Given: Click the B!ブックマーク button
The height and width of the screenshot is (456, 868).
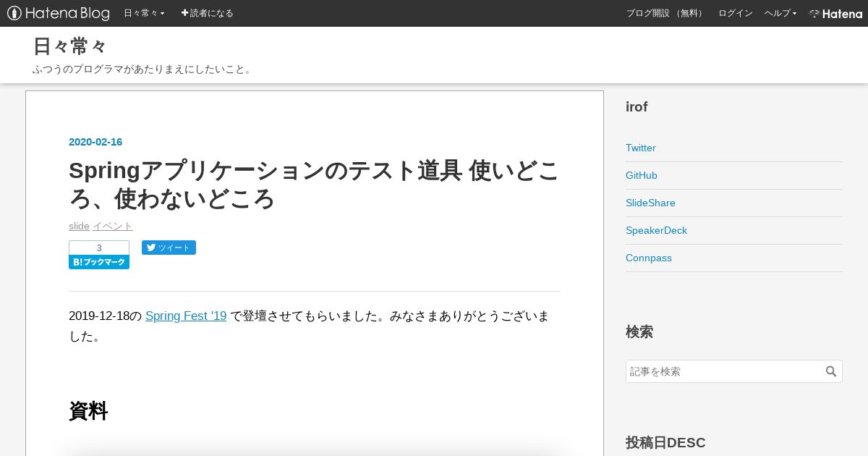Looking at the screenshot, I should tap(99, 262).
